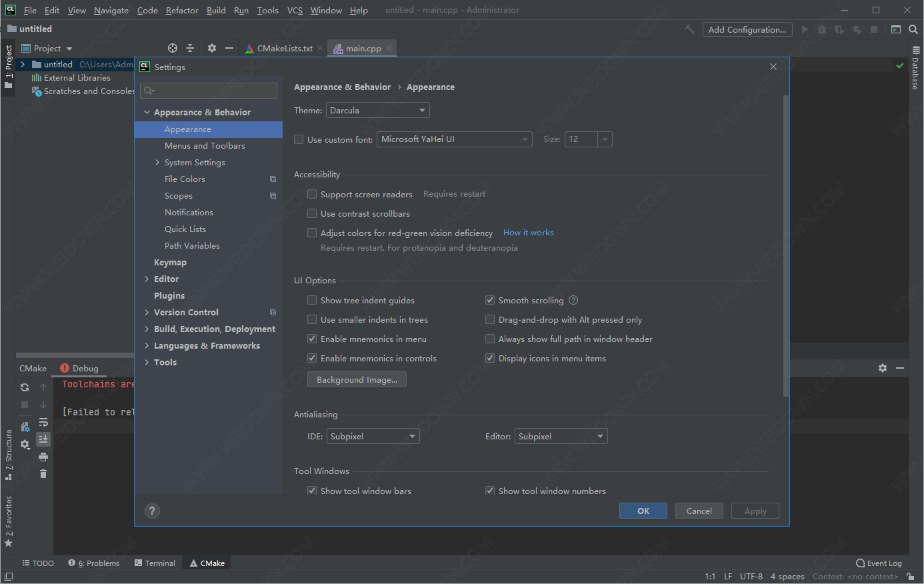Click the build hammer icon in toolbar

690,29
